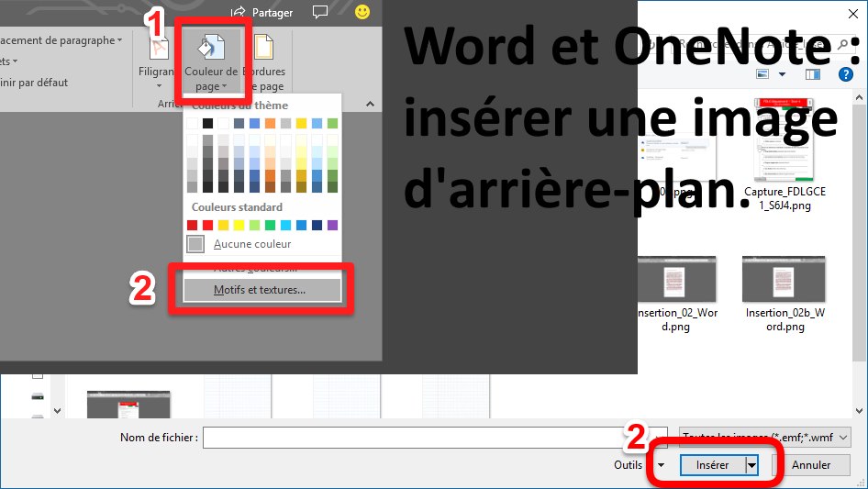
Task: Click the change view icon
Action: [x=762, y=74]
